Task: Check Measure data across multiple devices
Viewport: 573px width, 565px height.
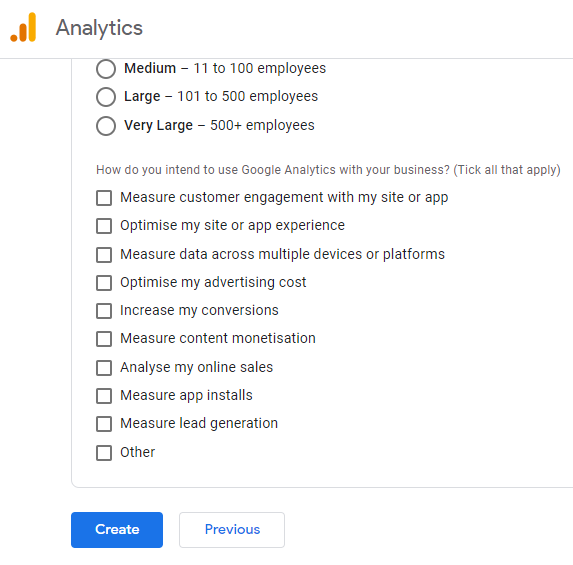Action: (x=104, y=255)
